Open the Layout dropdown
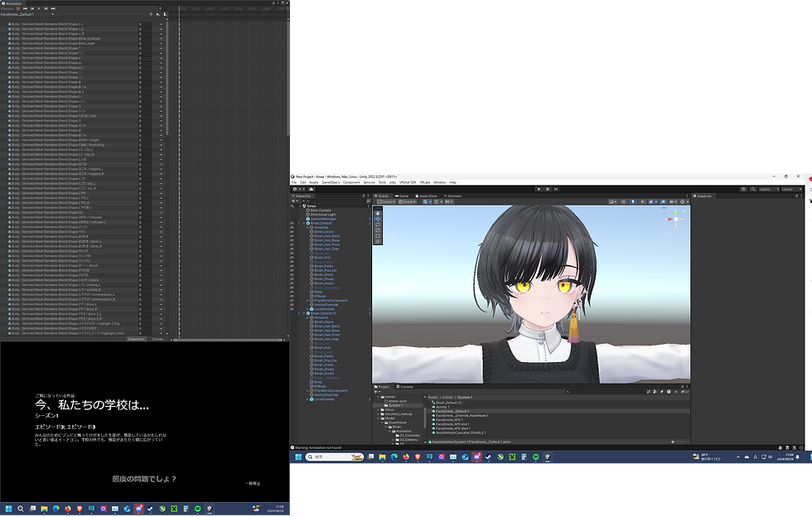The height and width of the screenshot is (517, 812). click(791, 189)
